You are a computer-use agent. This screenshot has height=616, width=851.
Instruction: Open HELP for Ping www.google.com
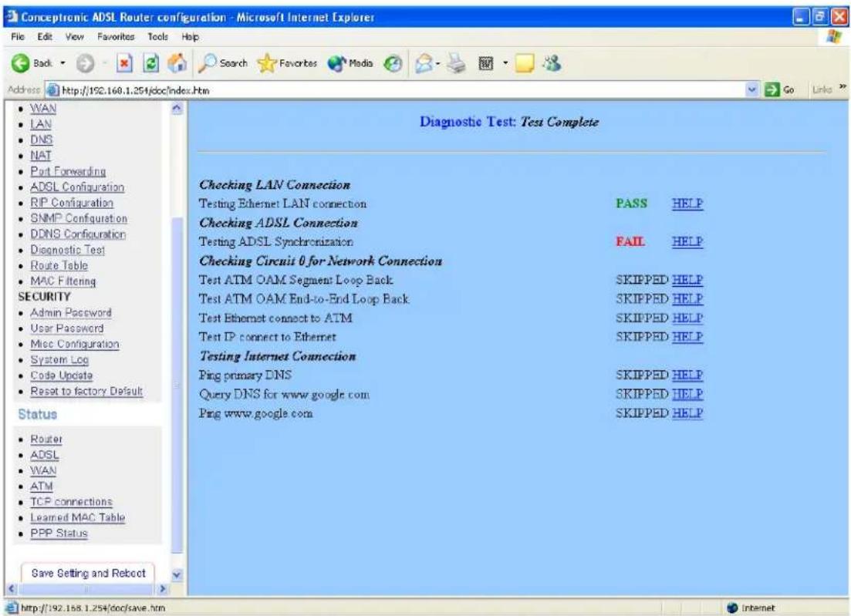tap(687, 413)
